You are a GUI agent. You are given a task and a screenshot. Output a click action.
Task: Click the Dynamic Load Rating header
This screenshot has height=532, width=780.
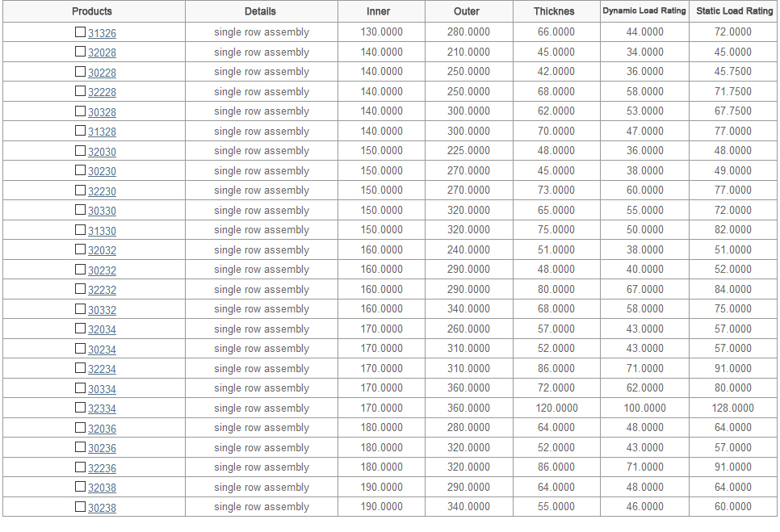pos(644,11)
